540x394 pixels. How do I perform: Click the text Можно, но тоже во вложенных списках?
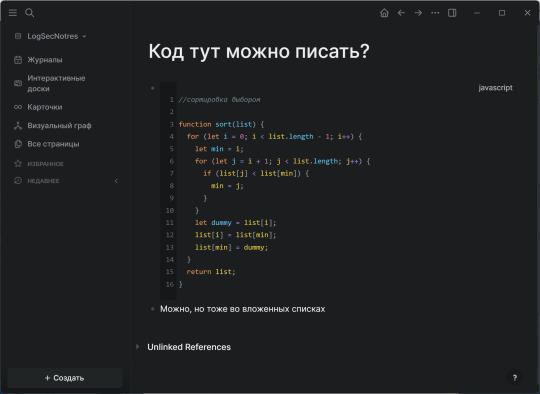[x=243, y=309]
